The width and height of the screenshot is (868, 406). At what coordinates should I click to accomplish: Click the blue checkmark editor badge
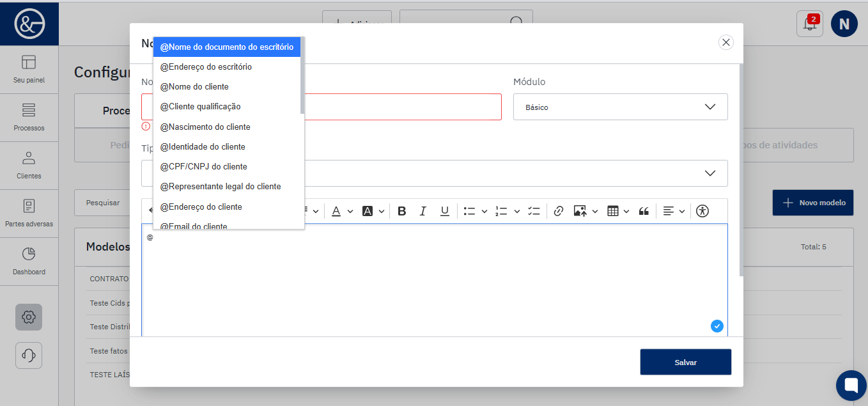tap(717, 326)
